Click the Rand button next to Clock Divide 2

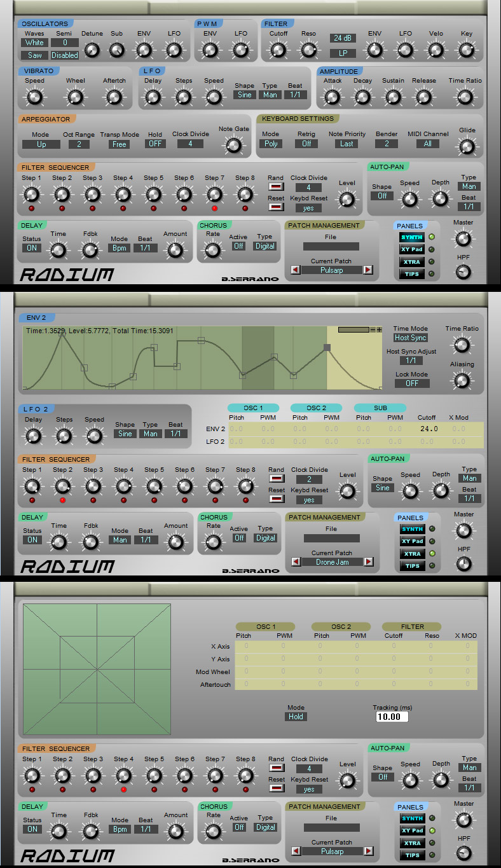pos(277,478)
